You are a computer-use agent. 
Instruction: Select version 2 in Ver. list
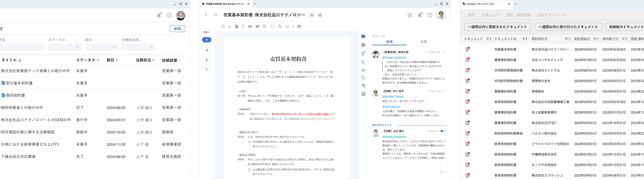click(x=206, y=60)
